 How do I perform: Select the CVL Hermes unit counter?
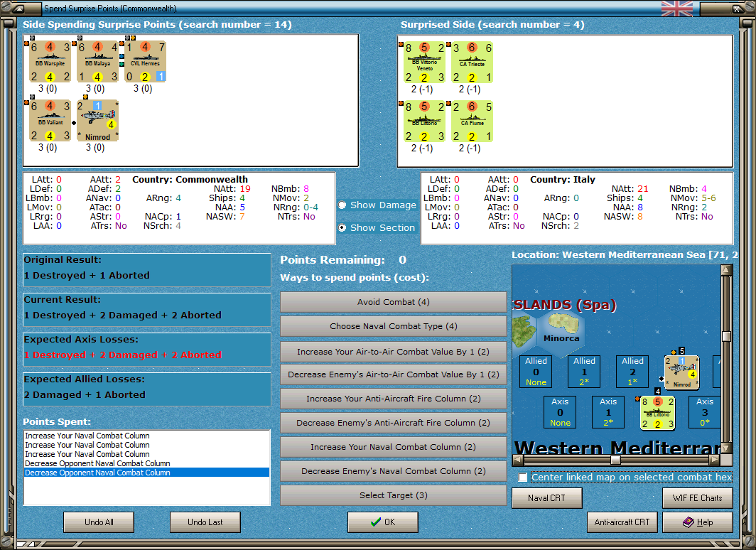146,62
